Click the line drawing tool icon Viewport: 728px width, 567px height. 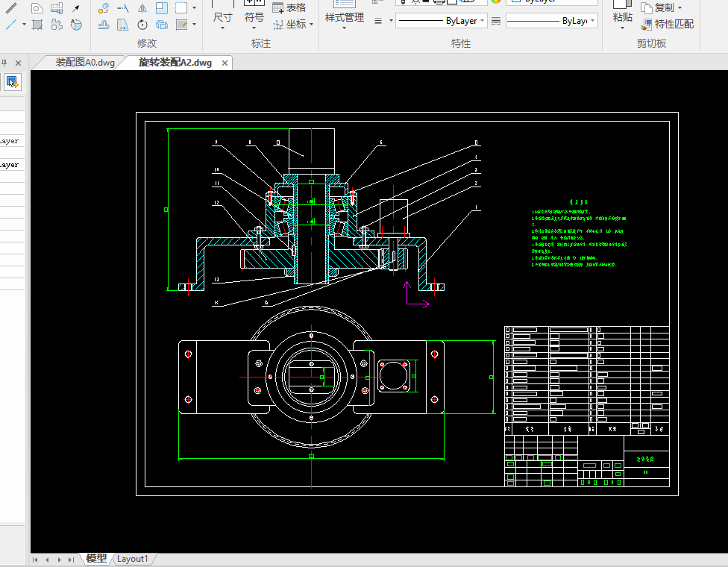tap(10, 25)
